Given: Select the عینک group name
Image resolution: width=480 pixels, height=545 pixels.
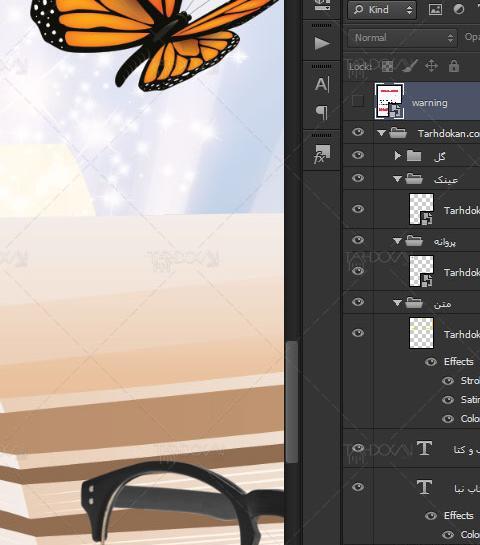Looking at the screenshot, I should tap(446, 180).
